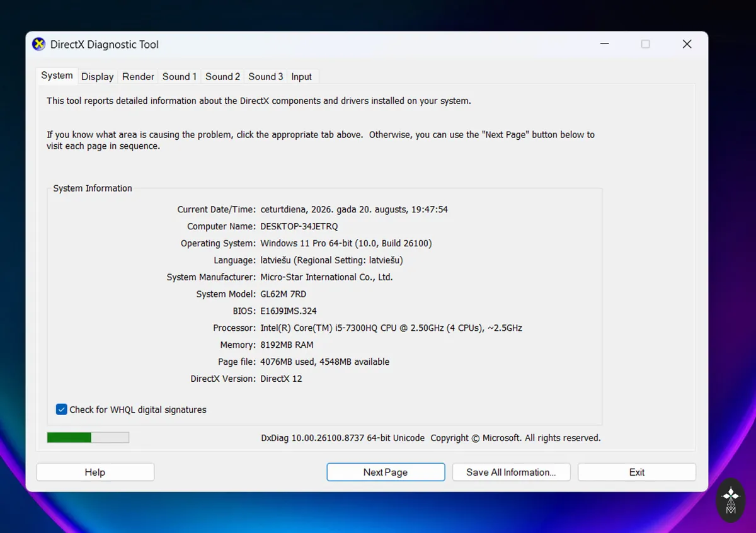Click page file 4076MB used value
The height and width of the screenshot is (533, 756).
pos(325,362)
